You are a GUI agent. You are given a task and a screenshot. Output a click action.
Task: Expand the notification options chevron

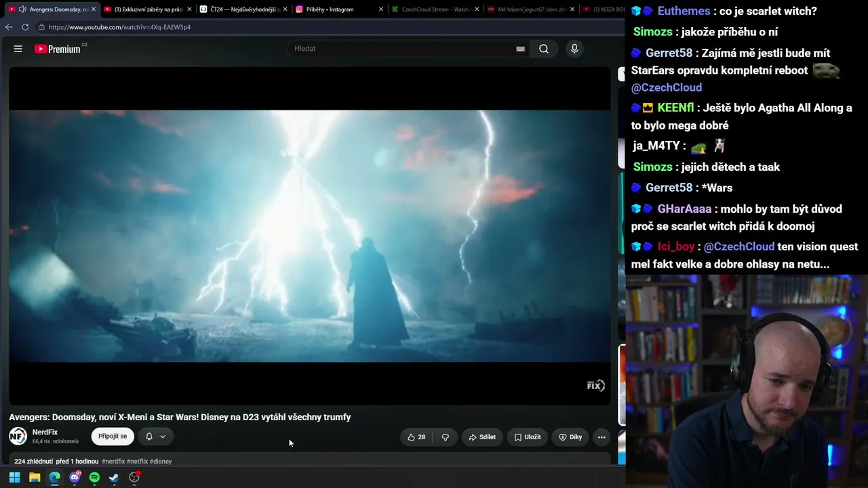[x=163, y=436]
